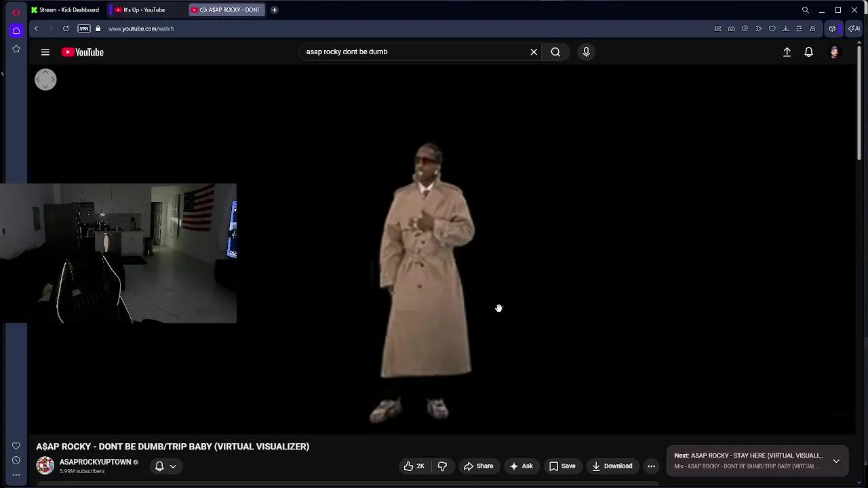The width and height of the screenshot is (868, 488).
Task: Open the bookmarks star icon in sidebar
Action: pyautogui.click(x=16, y=49)
